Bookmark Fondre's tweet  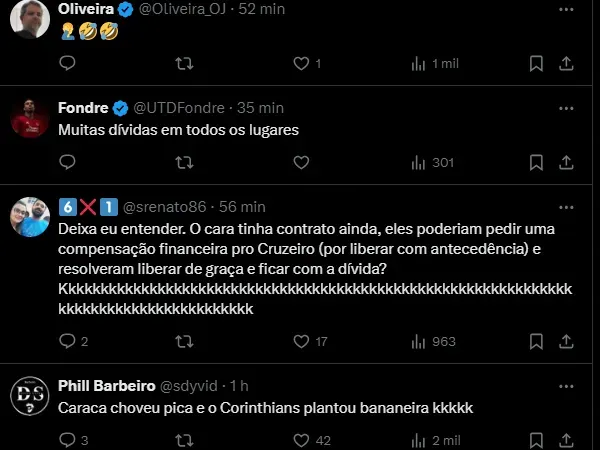537,162
